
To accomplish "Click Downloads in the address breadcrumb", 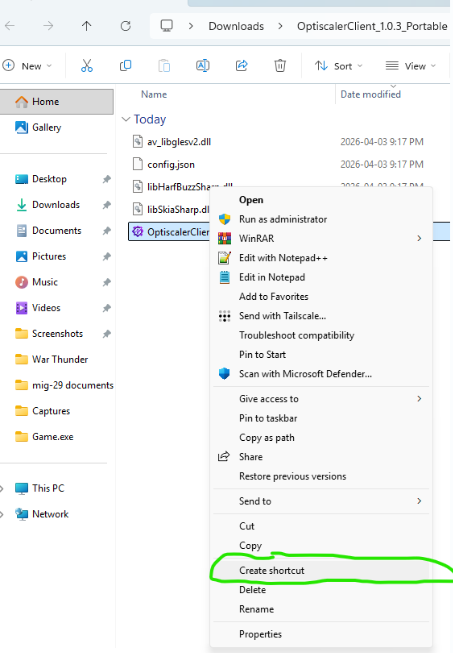I will [x=236, y=26].
